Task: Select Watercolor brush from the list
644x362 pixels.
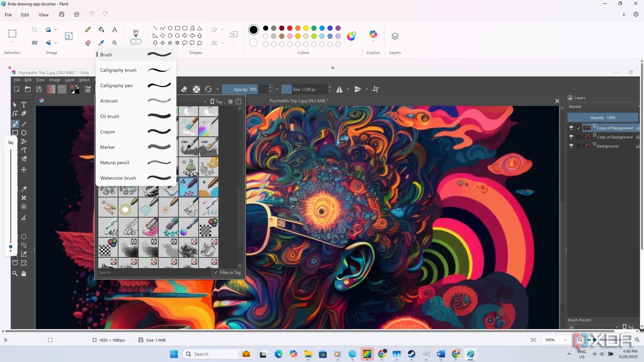Action: [136, 178]
